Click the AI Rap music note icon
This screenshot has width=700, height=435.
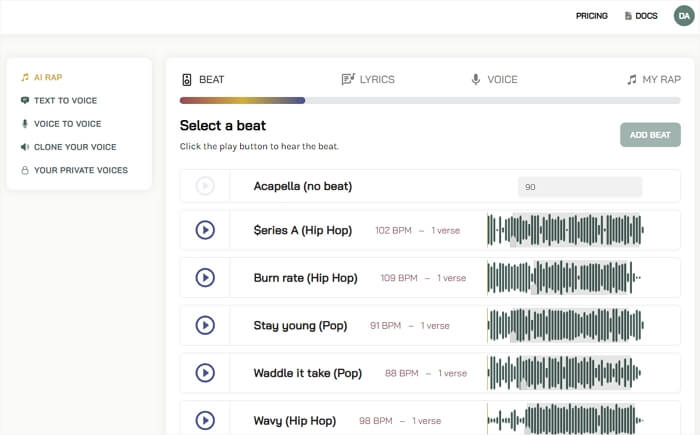pos(25,77)
